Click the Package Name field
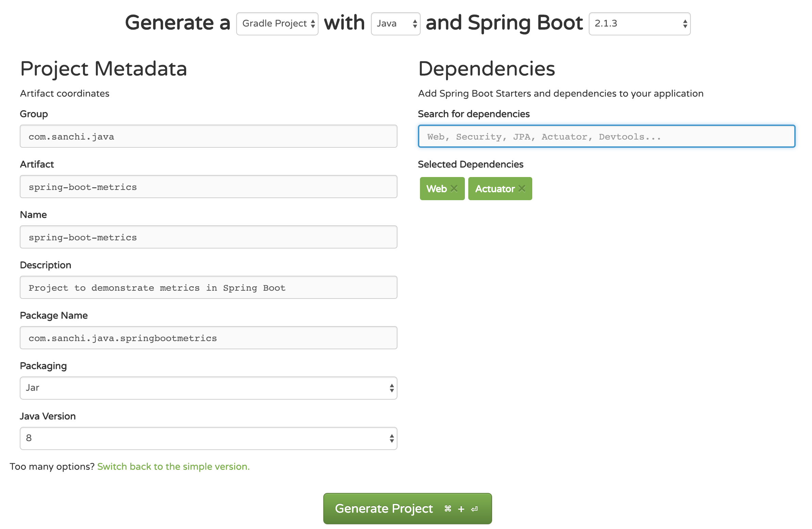 pos(209,338)
